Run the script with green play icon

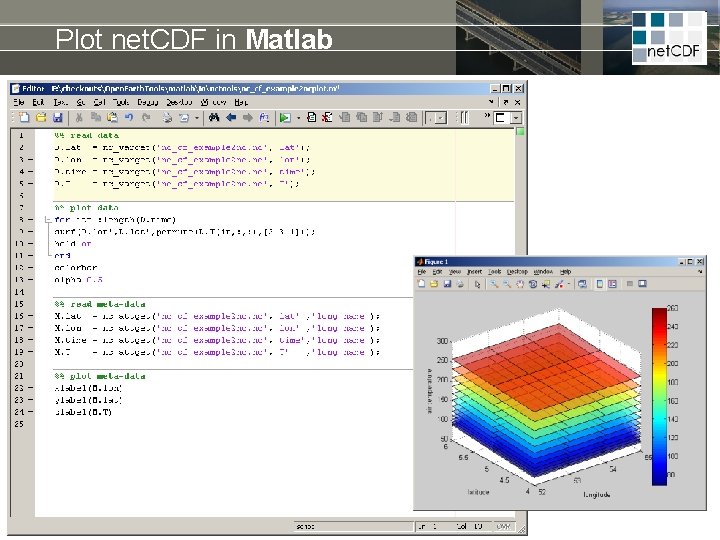pos(285,118)
